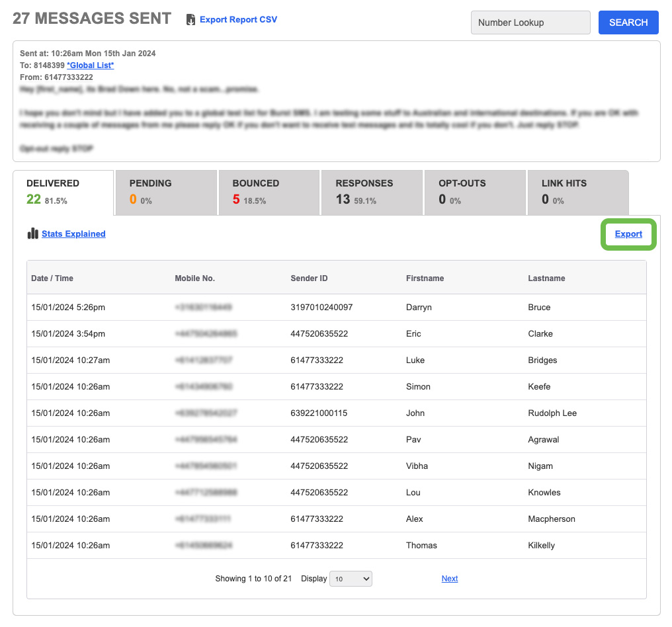Click the Export link above the table

[628, 234]
